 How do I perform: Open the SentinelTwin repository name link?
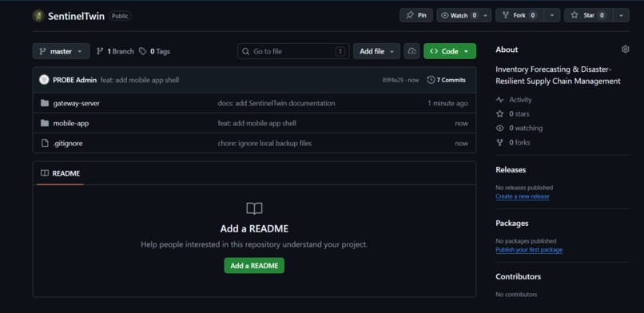(76, 16)
